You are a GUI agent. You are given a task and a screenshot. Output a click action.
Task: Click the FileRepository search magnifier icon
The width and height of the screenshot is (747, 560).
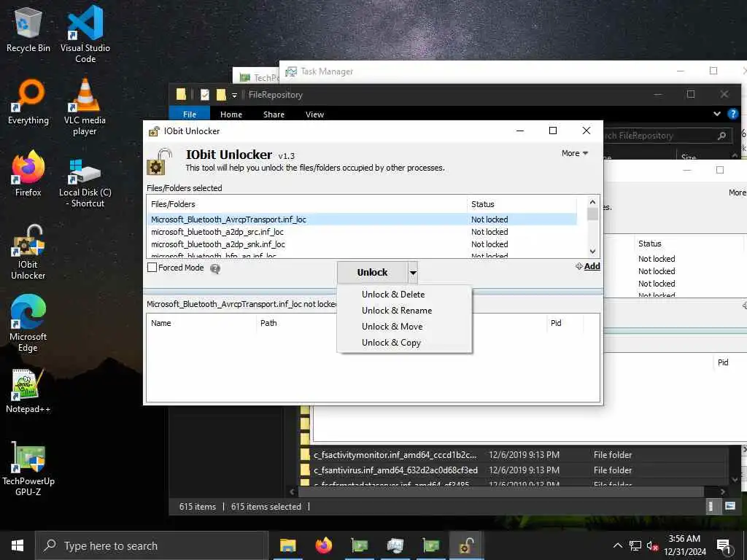721,136
